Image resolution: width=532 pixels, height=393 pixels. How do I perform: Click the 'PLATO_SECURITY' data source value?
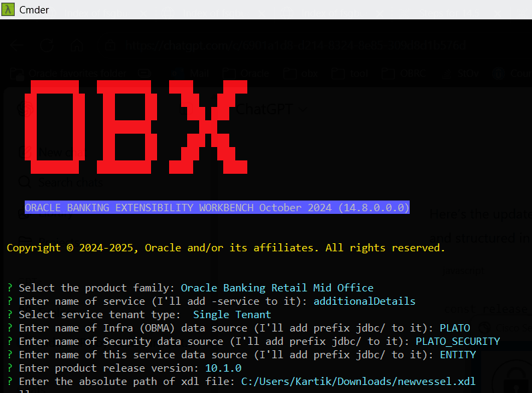point(458,342)
